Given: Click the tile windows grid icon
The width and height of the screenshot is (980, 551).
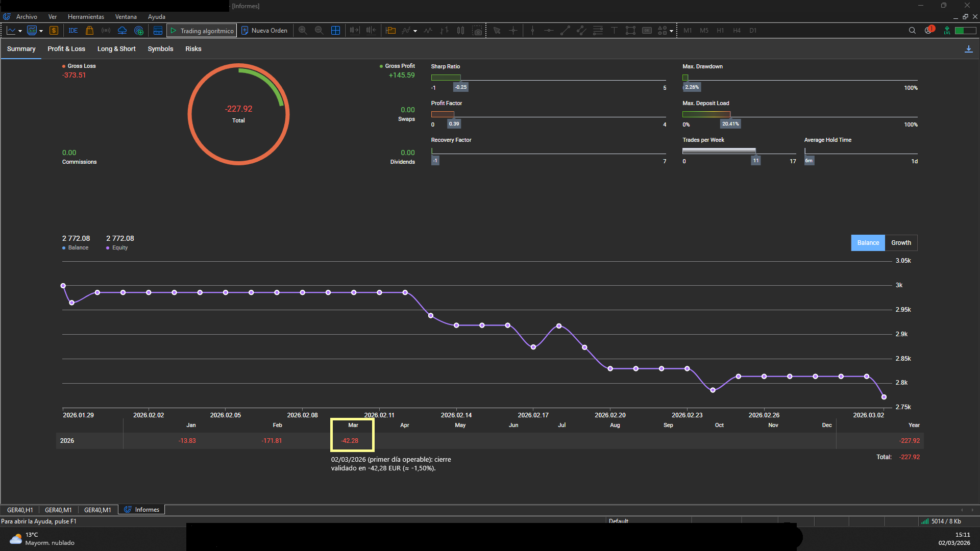Looking at the screenshot, I should [335, 31].
